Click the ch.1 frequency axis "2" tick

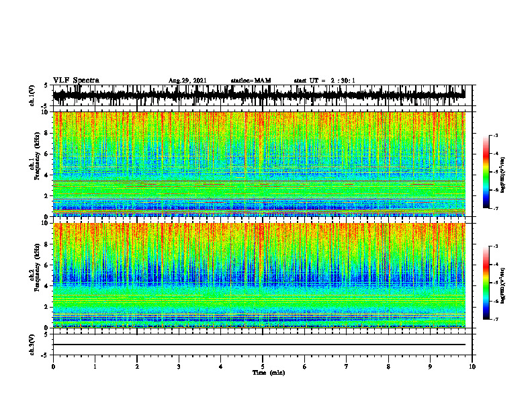47,196
